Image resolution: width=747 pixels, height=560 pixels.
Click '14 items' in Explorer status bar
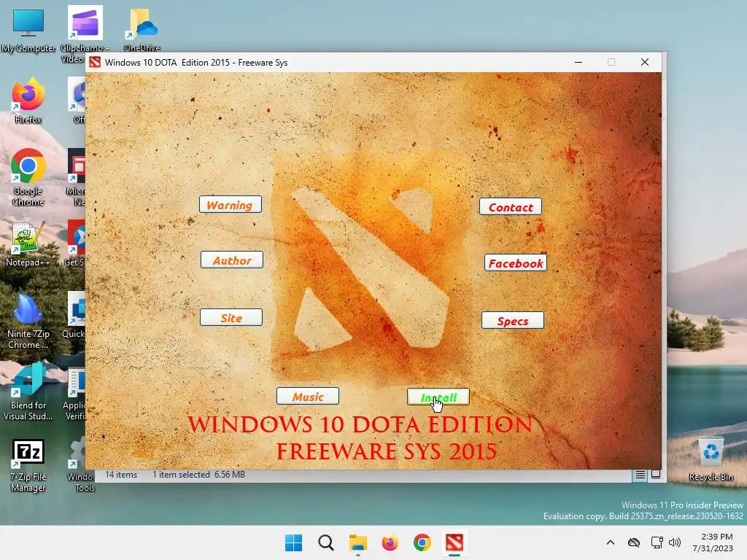point(121,475)
